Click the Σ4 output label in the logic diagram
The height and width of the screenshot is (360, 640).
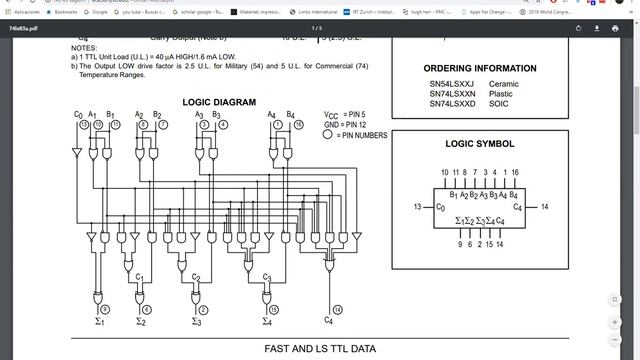click(267, 322)
